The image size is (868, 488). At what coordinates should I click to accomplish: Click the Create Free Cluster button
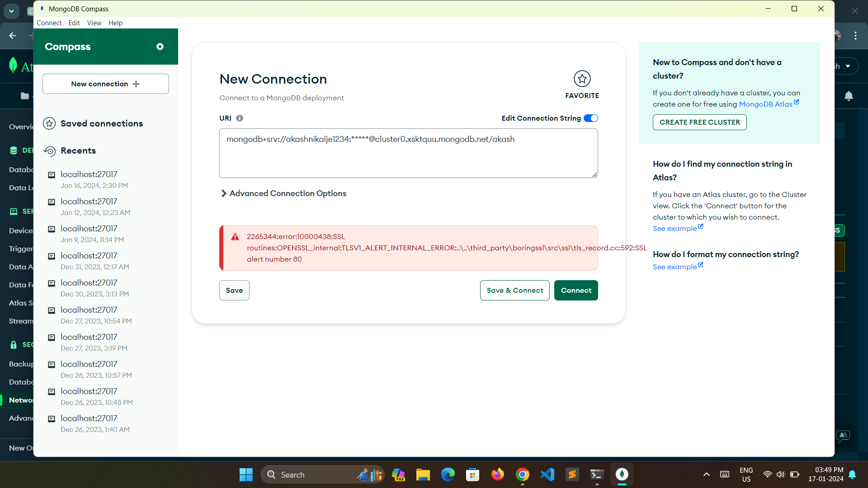(699, 122)
